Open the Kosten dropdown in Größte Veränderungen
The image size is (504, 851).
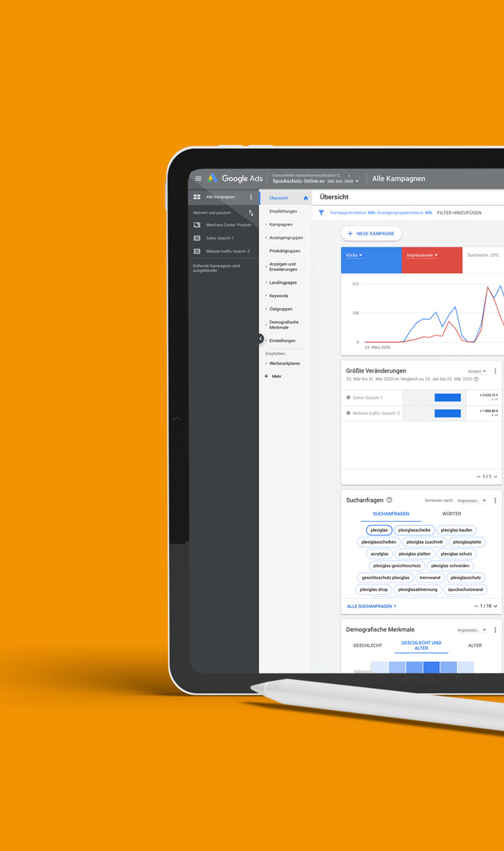coord(477,371)
